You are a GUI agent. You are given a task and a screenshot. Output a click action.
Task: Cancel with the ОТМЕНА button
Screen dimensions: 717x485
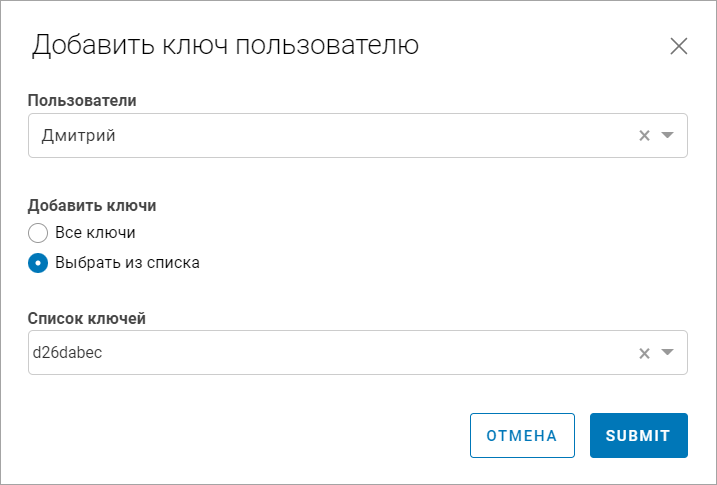click(522, 436)
